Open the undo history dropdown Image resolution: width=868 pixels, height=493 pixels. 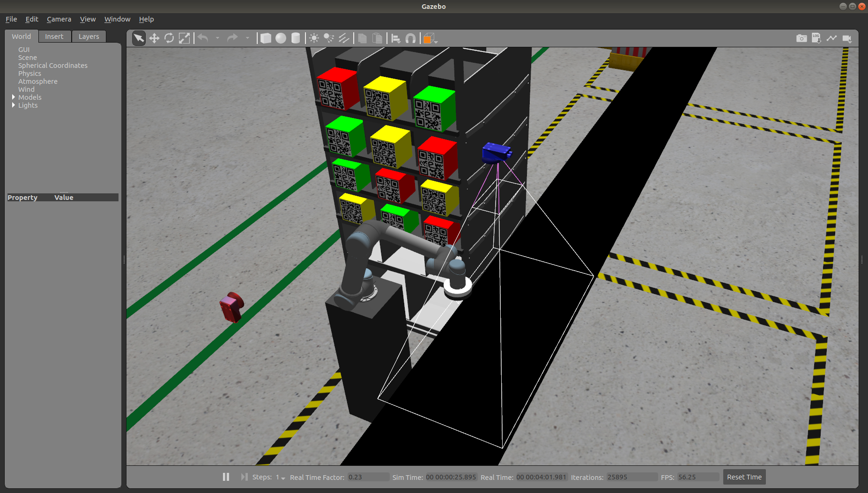(x=217, y=38)
